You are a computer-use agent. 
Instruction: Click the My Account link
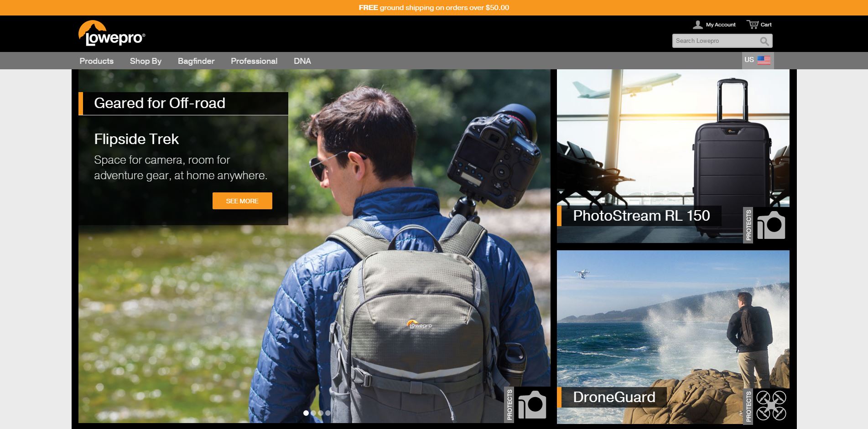pos(721,25)
